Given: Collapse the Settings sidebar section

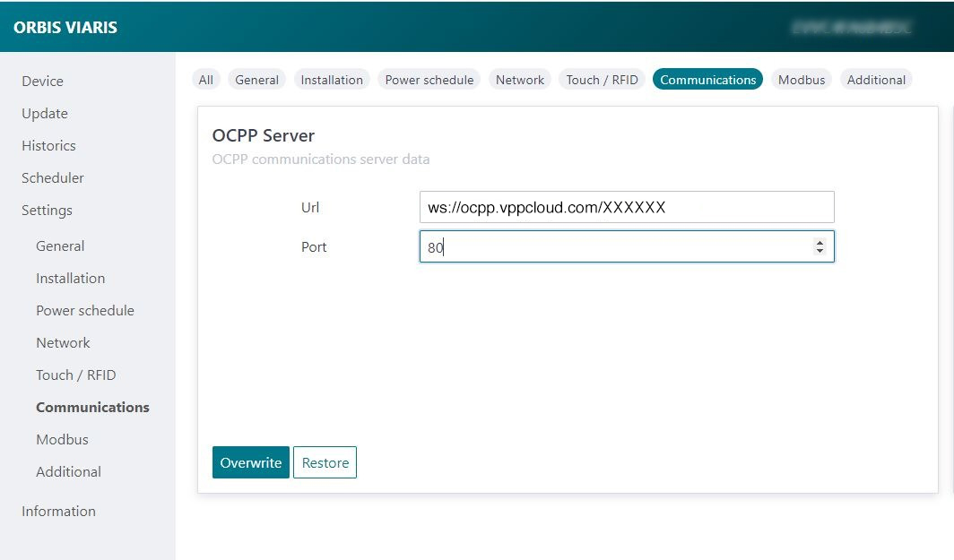Looking at the screenshot, I should pos(47,210).
